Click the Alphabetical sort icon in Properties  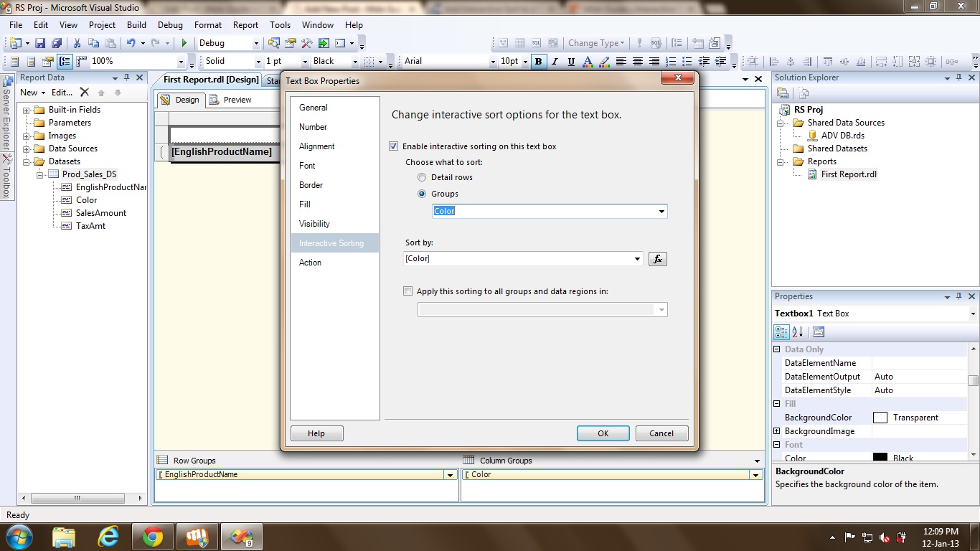pyautogui.click(x=798, y=332)
